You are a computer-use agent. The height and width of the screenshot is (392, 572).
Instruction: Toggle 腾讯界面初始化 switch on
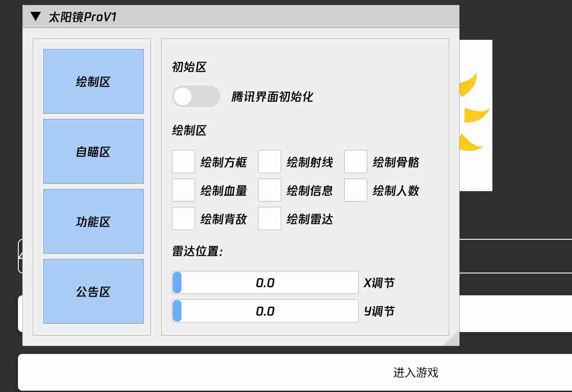click(x=195, y=96)
